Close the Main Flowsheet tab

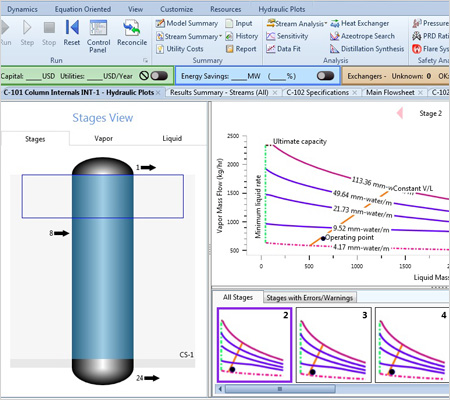click(x=421, y=92)
